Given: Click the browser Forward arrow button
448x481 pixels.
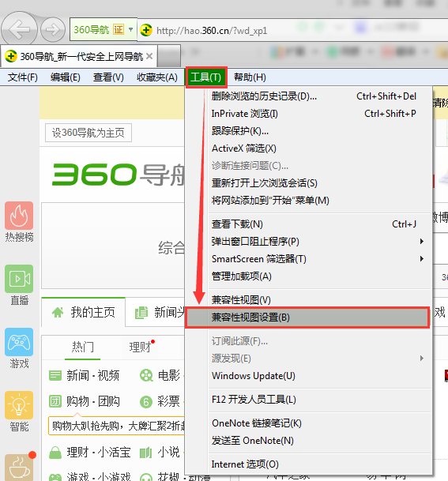Looking at the screenshot, I should (53, 30).
